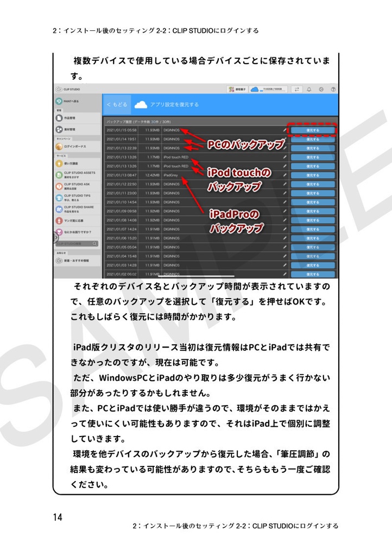
Task: Restore the 2021/01/04 15:48 backup
Action: coord(312,256)
